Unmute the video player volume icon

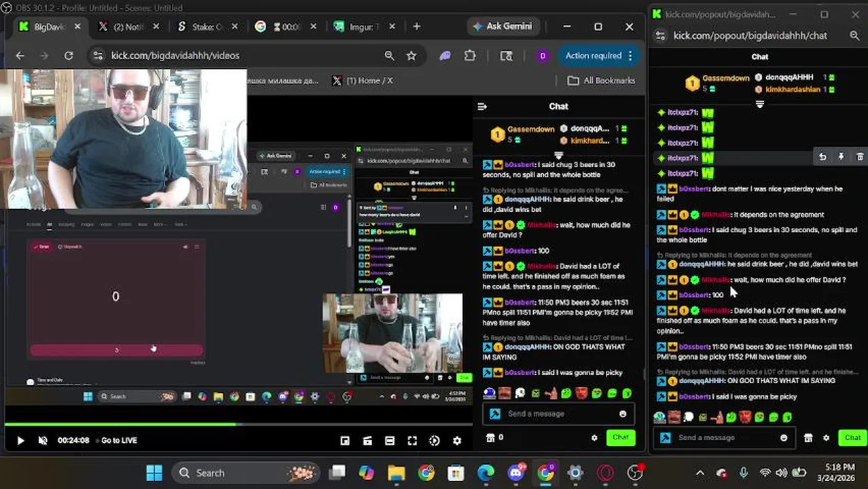(x=43, y=441)
